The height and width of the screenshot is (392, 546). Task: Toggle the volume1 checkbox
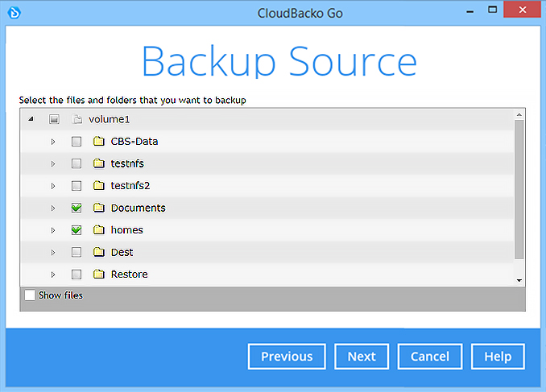[x=54, y=119]
